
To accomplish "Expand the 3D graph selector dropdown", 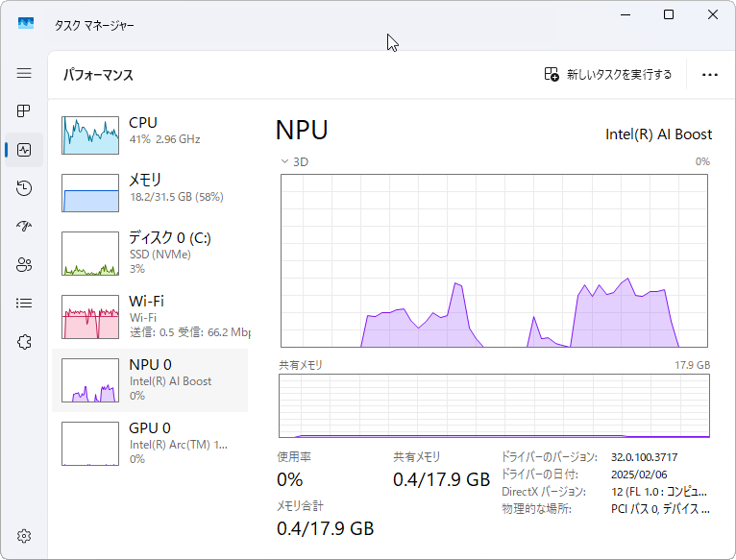I will pos(294,161).
